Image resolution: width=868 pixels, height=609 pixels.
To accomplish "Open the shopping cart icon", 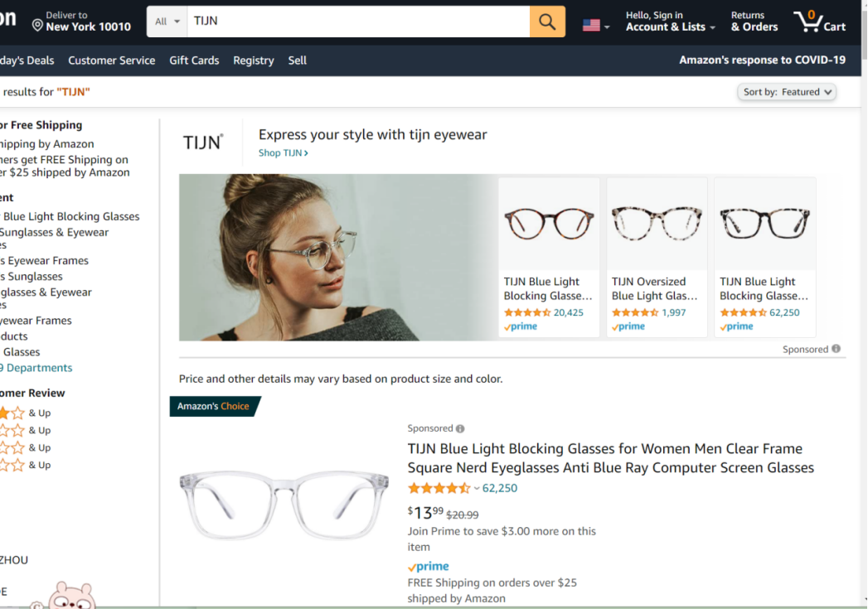I will click(x=819, y=22).
